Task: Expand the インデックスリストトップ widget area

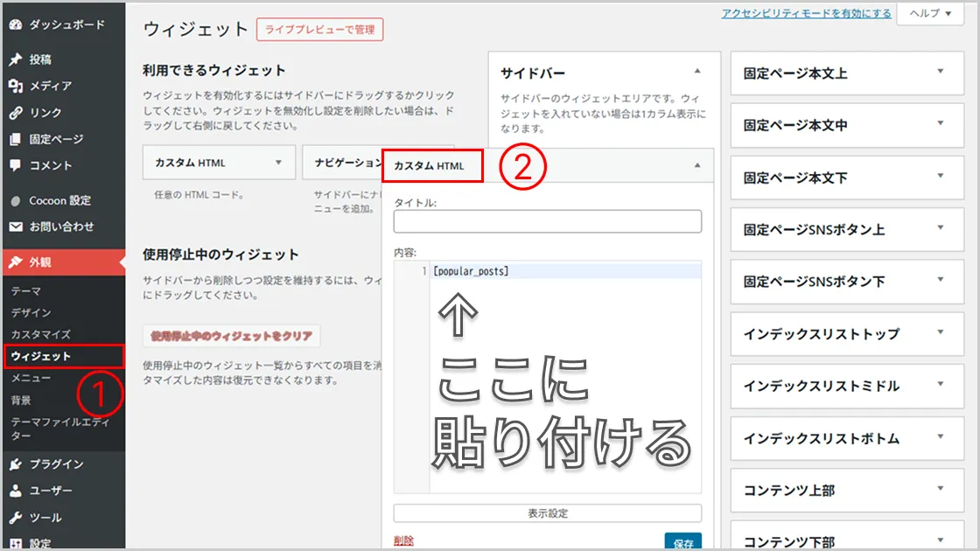Action: pos(941,333)
